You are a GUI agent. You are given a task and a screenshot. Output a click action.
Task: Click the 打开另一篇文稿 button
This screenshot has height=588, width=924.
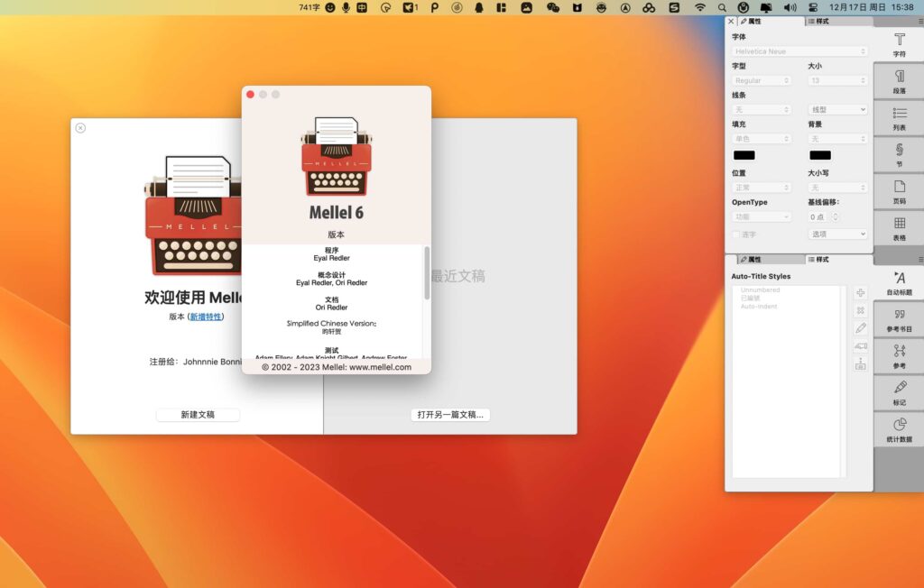coord(450,415)
